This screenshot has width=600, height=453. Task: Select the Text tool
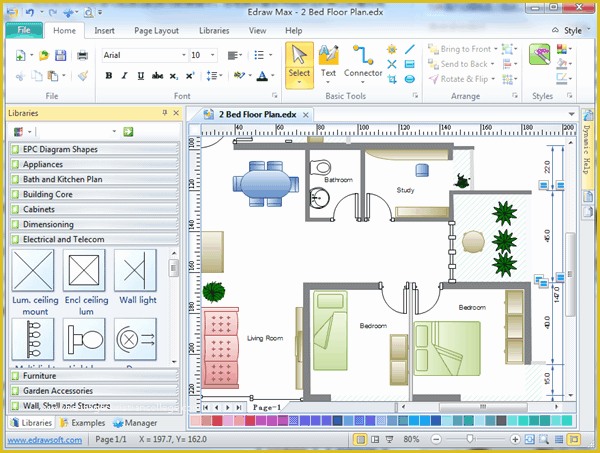[328, 64]
